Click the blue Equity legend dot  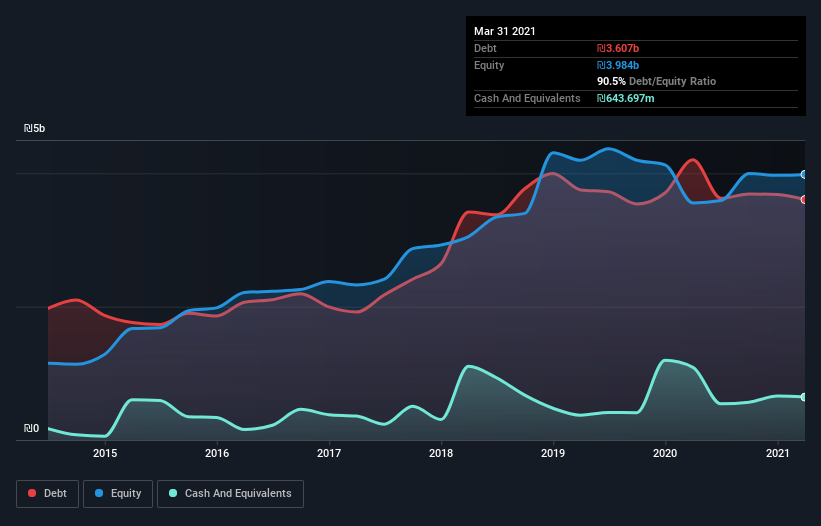click(x=99, y=493)
